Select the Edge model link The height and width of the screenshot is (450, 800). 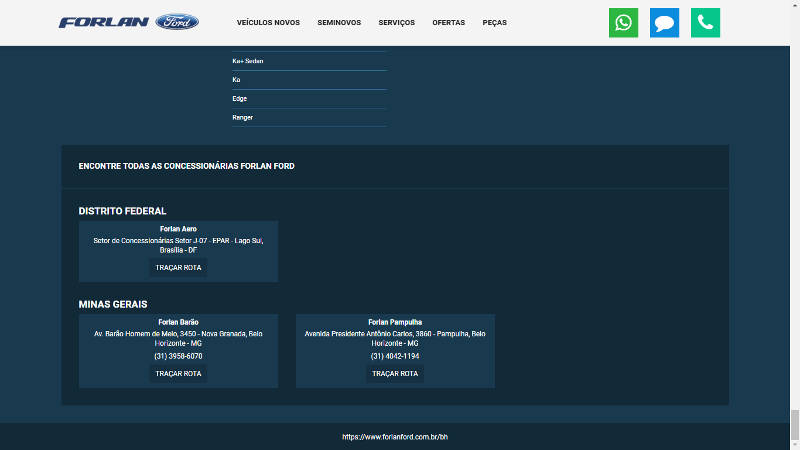(x=239, y=98)
